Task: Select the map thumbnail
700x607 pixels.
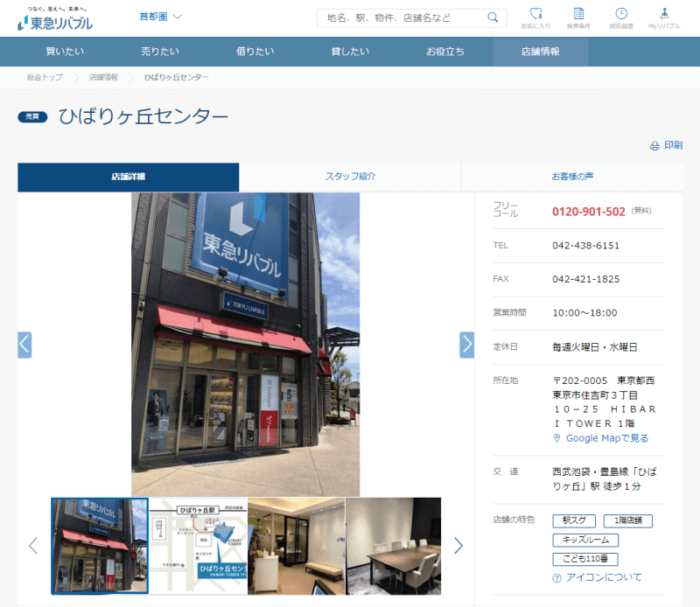Action: coord(198,546)
